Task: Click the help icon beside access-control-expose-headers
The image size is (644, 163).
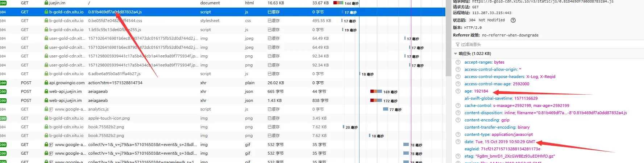Action: [458, 77]
